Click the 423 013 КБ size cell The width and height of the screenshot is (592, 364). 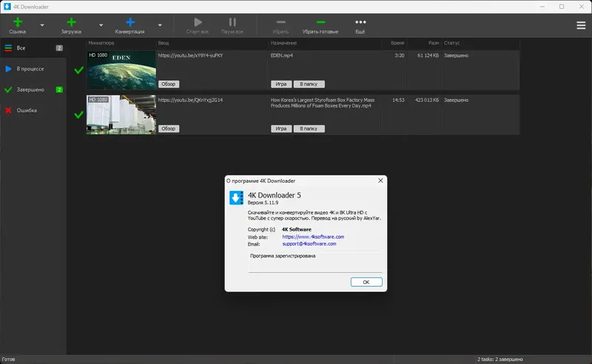coord(427,100)
